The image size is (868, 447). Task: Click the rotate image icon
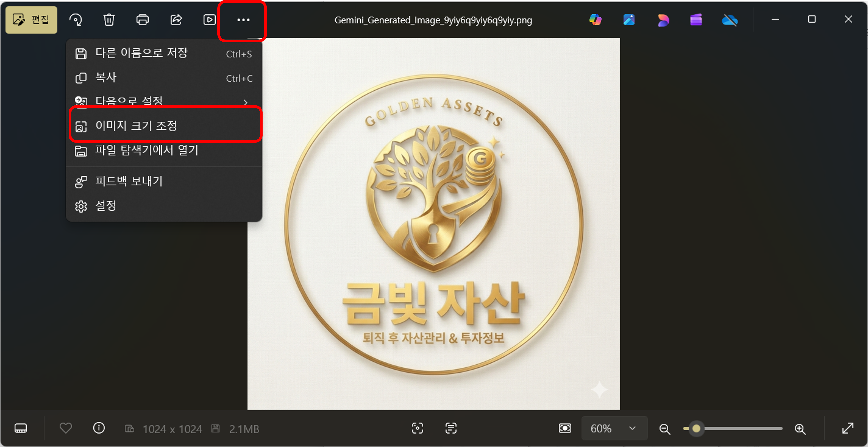(76, 20)
